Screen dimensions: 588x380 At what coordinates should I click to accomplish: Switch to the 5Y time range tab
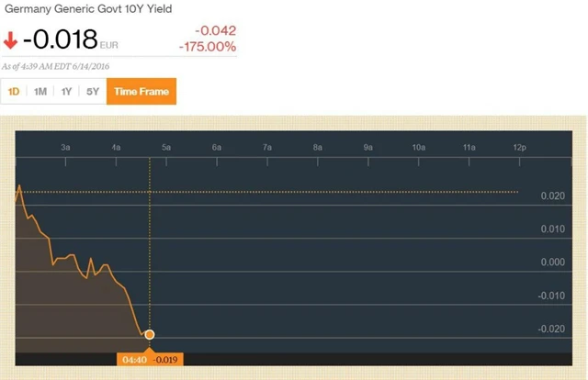(92, 92)
